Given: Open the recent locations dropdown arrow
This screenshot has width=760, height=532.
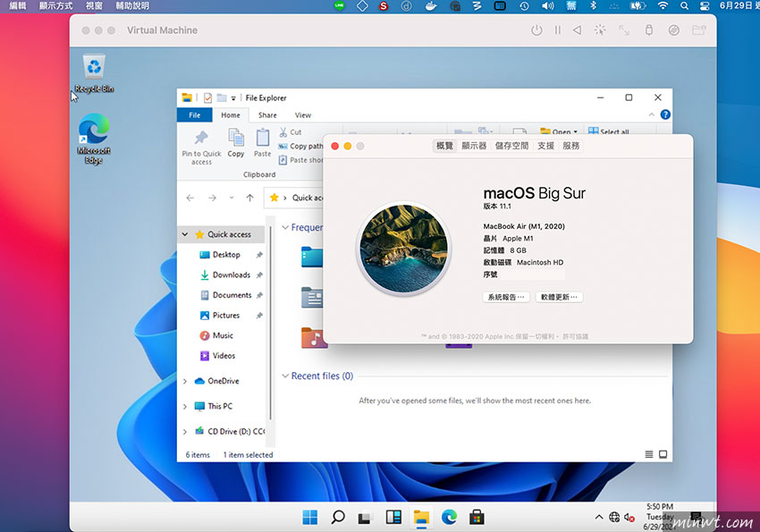Looking at the screenshot, I should [x=232, y=198].
